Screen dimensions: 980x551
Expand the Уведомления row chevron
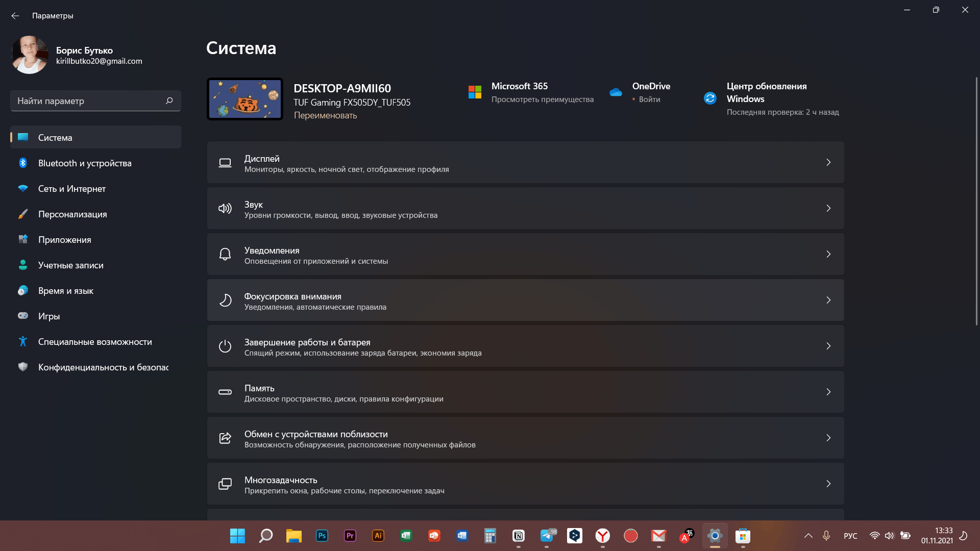click(x=828, y=254)
